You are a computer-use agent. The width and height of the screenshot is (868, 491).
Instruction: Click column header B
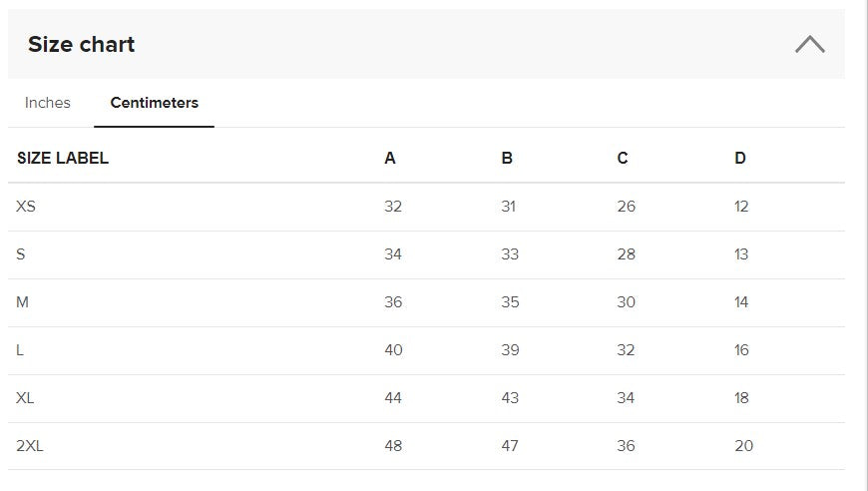point(507,158)
